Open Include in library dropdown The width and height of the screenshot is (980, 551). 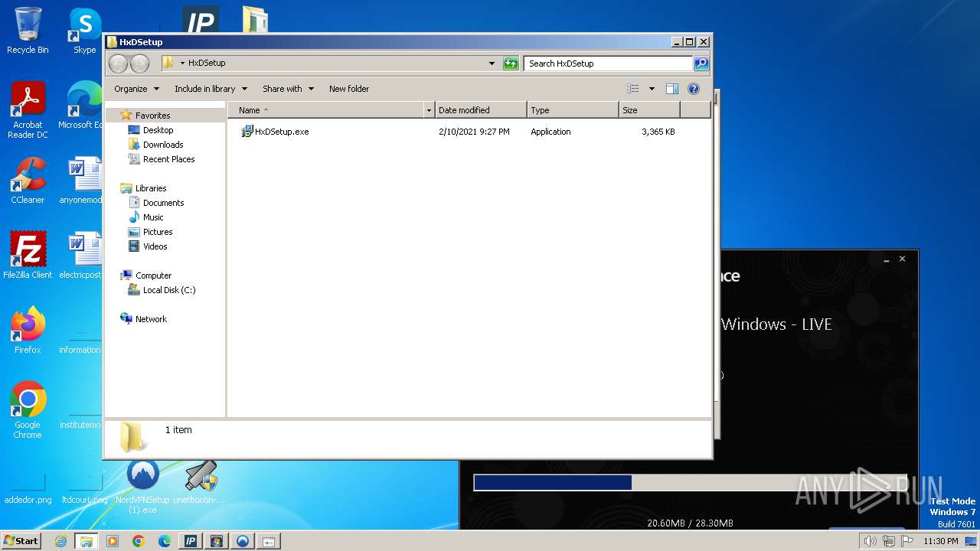(211, 89)
